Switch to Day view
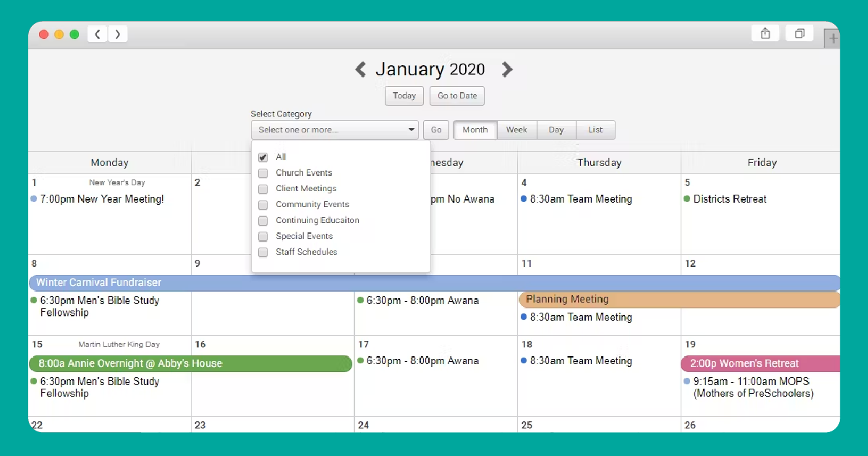 tap(556, 130)
